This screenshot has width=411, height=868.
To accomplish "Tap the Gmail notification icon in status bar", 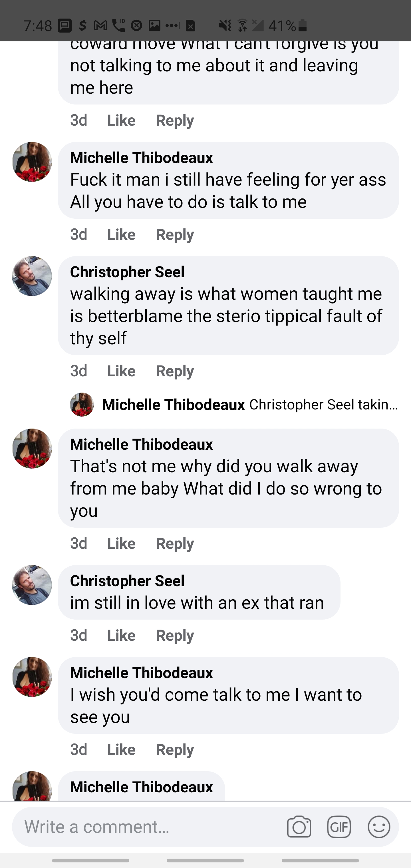I will [100, 25].
